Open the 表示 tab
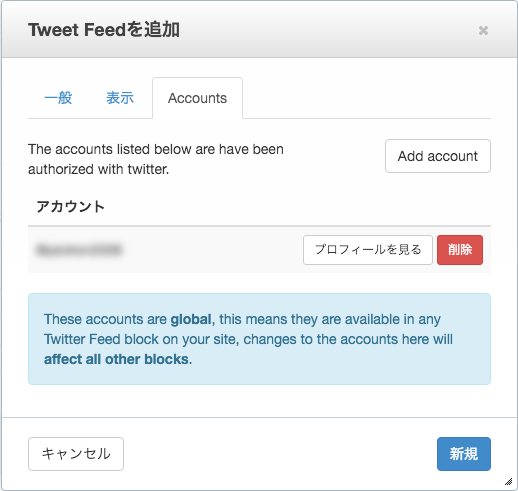 120,98
